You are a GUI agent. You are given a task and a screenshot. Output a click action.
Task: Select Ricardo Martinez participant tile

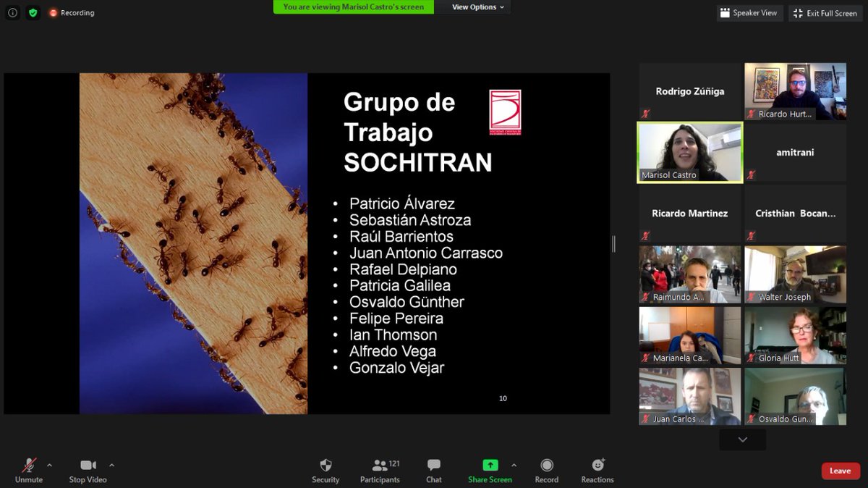pyautogui.click(x=690, y=213)
